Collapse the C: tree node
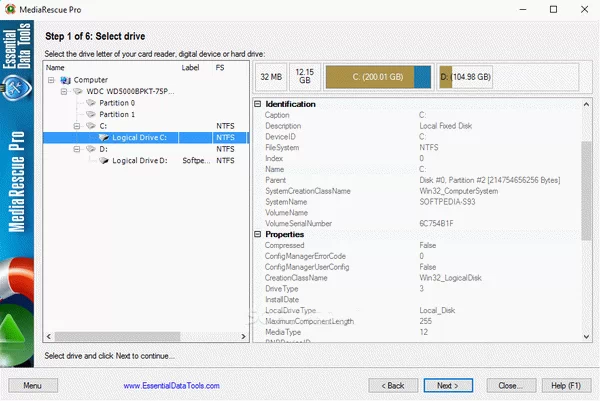 [x=77, y=126]
